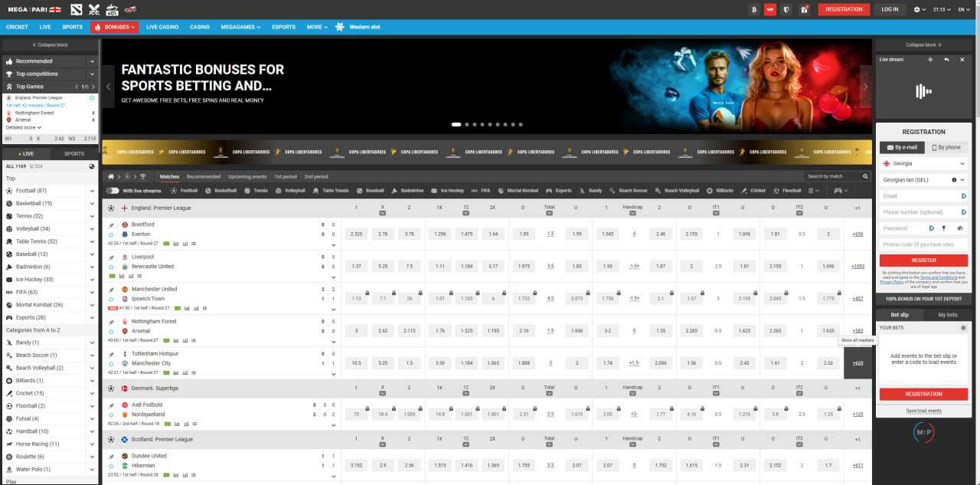Favorite the England Premier League top game star
This screenshot has width=980, height=485.
[92, 98]
